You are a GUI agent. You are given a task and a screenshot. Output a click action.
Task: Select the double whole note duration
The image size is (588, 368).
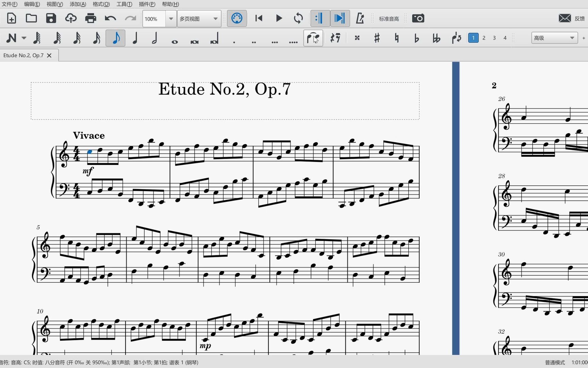pos(194,42)
